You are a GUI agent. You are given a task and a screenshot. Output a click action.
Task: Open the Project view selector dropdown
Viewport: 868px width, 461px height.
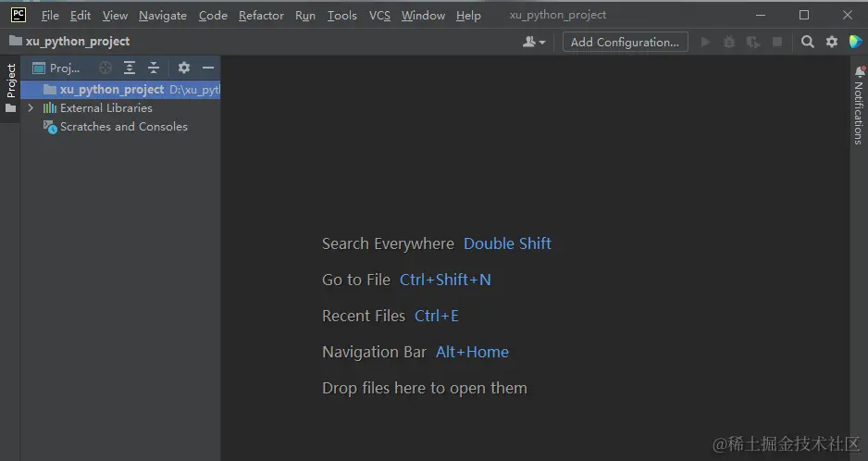point(56,69)
